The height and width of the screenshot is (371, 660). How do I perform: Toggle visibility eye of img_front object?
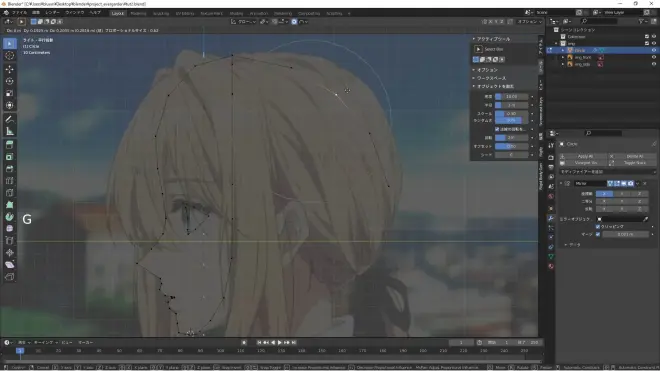click(x=654, y=57)
